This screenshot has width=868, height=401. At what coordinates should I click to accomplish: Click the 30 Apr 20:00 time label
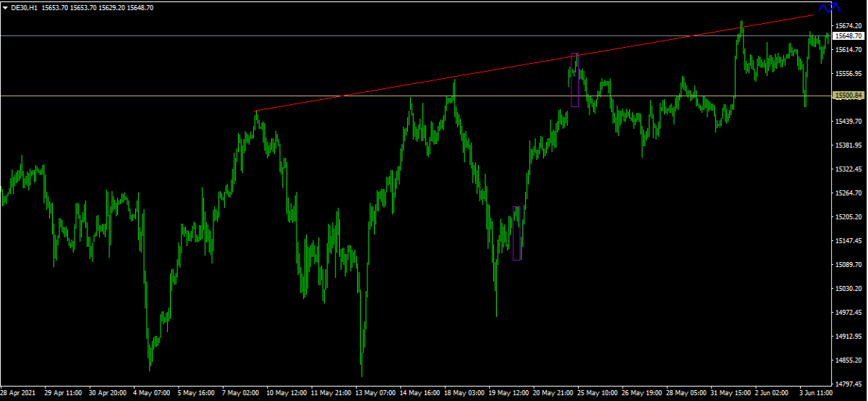pos(109,394)
